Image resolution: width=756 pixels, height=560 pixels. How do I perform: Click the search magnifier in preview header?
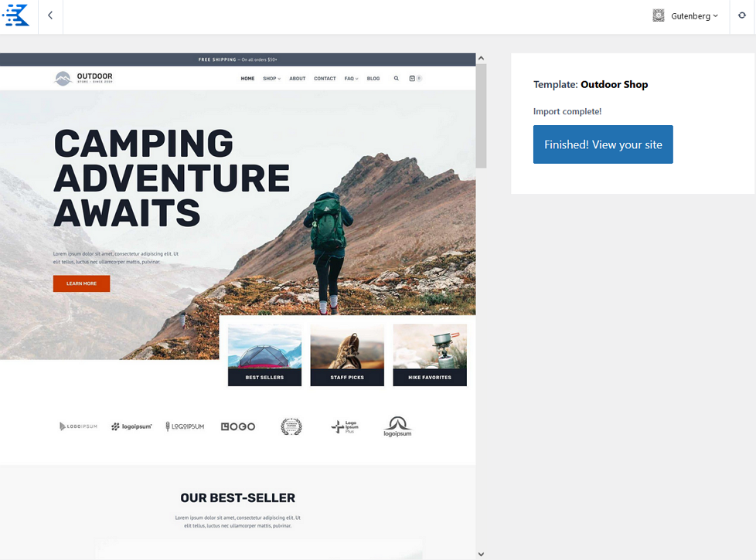coord(397,78)
